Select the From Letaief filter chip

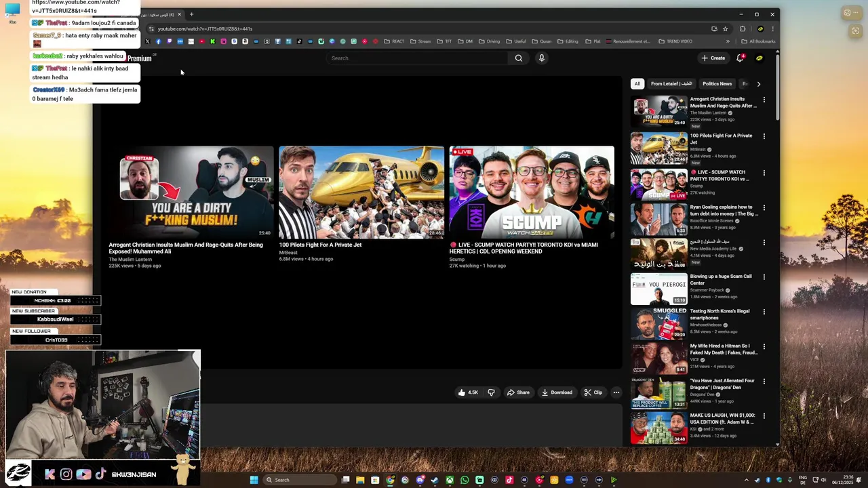coord(671,84)
